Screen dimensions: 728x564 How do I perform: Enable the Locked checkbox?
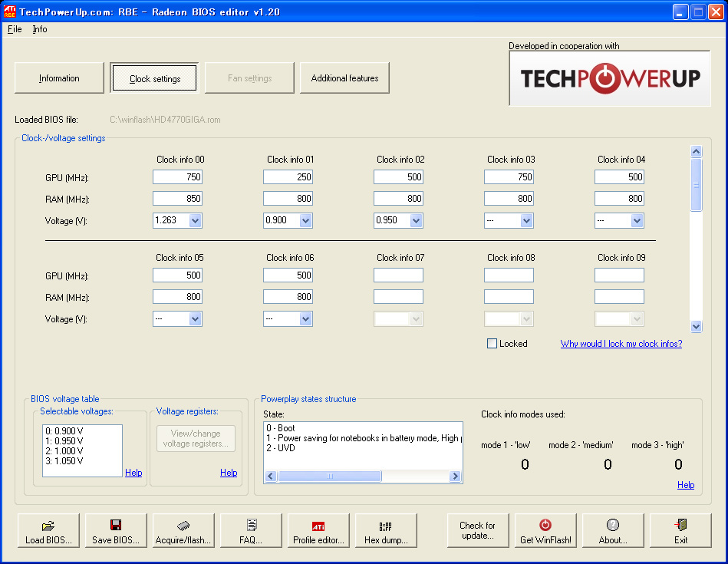[x=492, y=344]
